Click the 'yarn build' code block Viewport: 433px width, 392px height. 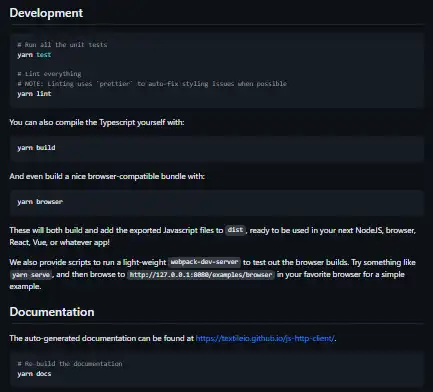click(217, 148)
